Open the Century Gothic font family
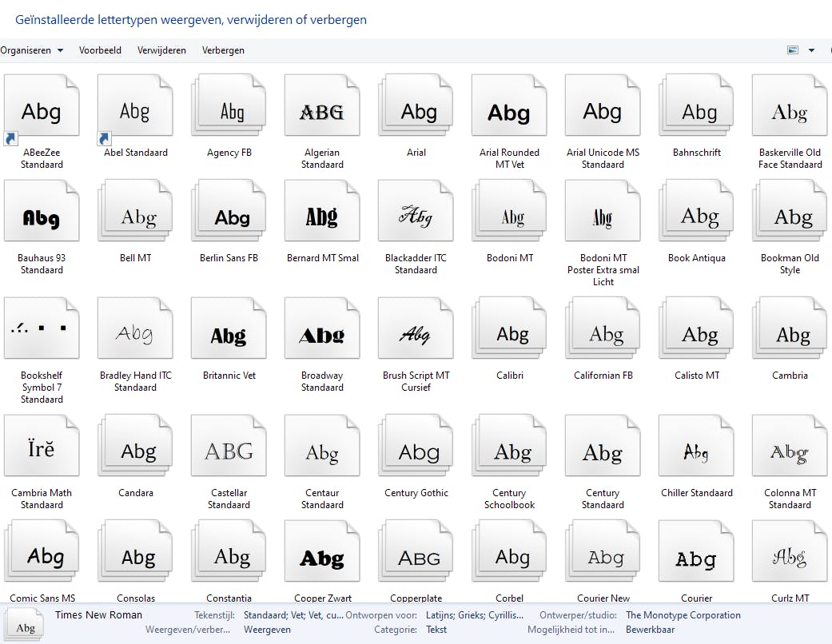Screen dimensions: 832x644 pyautogui.click(x=416, y=446)
